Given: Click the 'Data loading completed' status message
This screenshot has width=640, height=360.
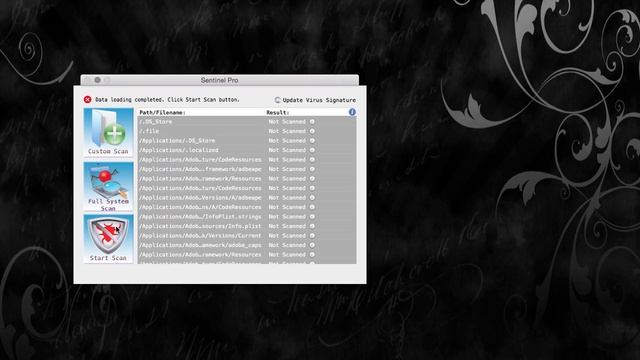Looking at the screenshot, I should (x=167, y=100).
